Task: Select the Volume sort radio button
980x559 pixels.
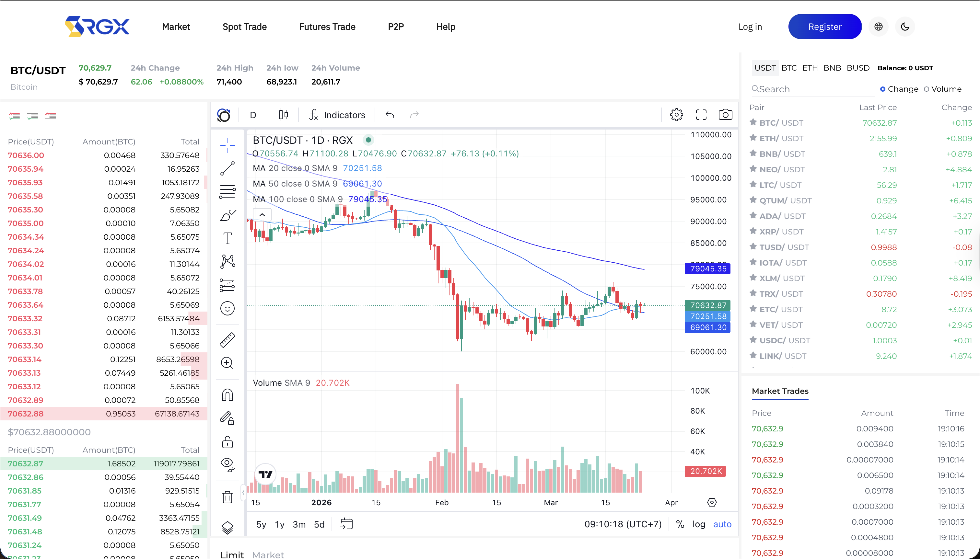Action: point(927,89)
